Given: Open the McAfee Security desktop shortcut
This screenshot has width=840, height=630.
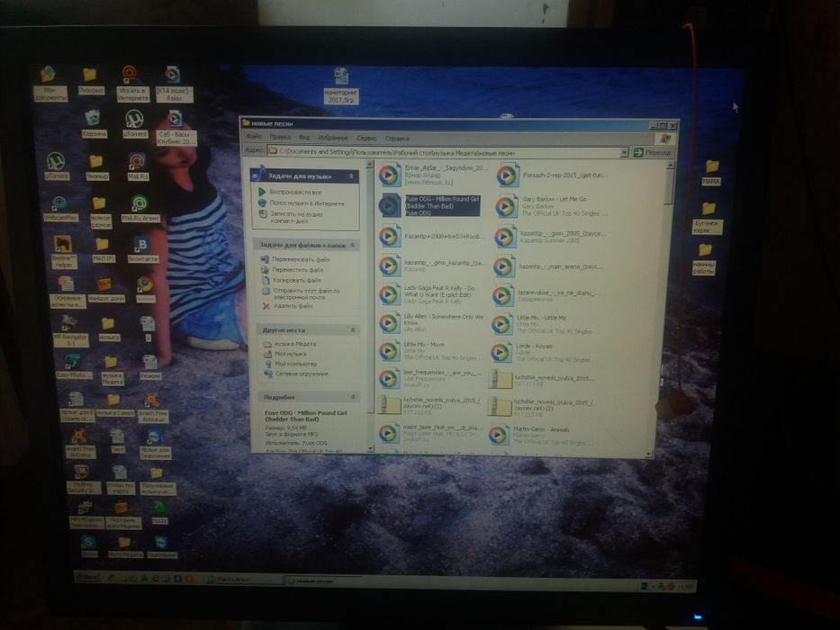Looking at the screenshot, I should click(x=83, y=480).
